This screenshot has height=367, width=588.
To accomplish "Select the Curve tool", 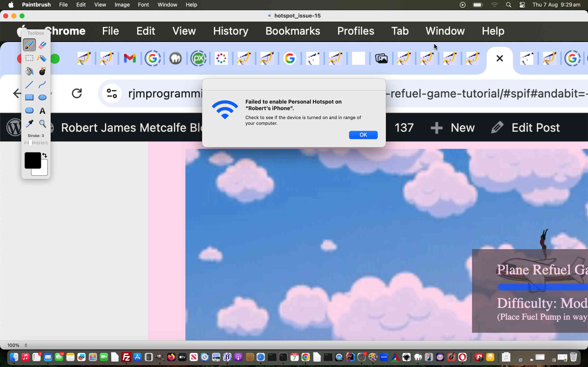I will tap(42, 84).
